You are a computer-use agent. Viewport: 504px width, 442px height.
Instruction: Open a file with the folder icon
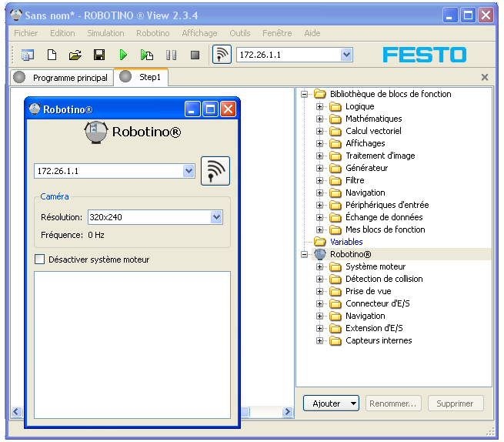click(75, 55)
